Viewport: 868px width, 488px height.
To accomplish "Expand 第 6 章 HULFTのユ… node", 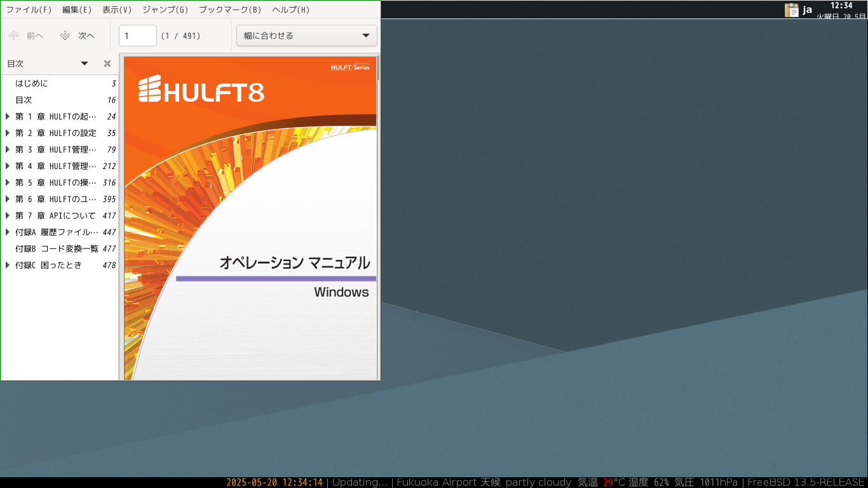I will pyautogui.click(x=8, y=199).
